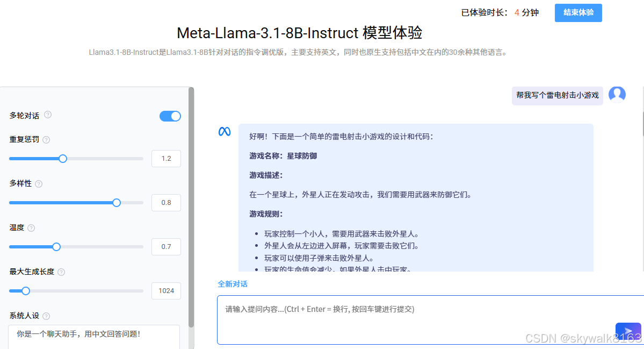644x349 pixels.
Task: Click bullet 玩家可以使用子弹来击败外星人
Action: click(319, 258)
